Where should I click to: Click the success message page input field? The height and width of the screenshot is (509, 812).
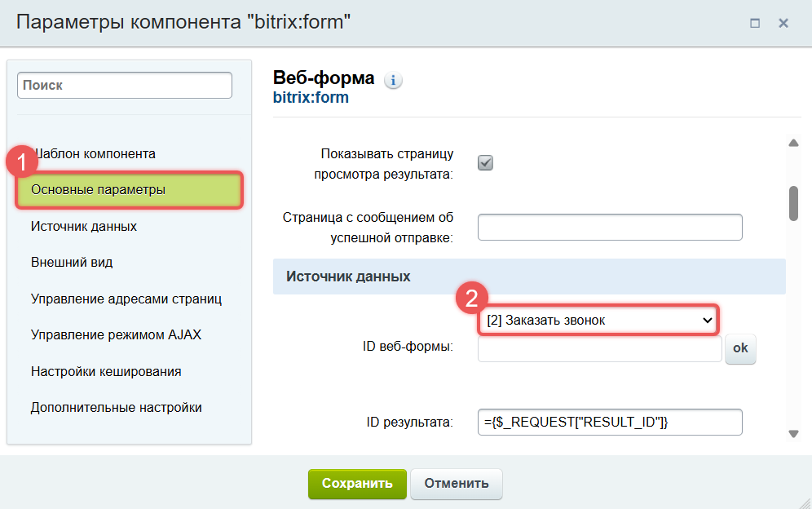610,227
